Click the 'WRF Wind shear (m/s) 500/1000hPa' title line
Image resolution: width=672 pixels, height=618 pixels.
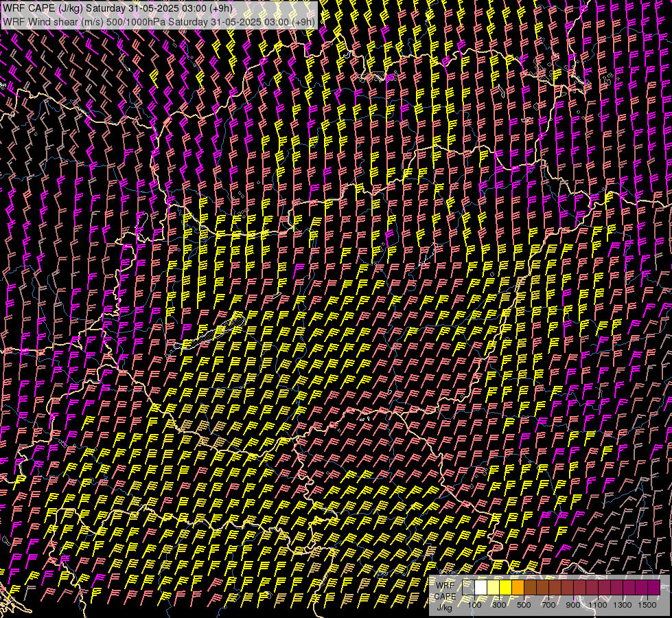(159, 22)
